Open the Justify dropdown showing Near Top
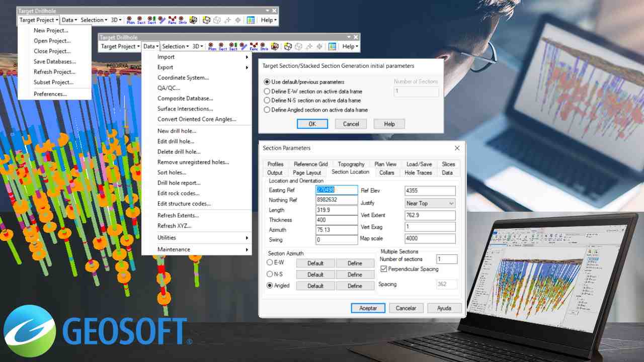This screenshot has width=644, height=362. click(430, 203)
